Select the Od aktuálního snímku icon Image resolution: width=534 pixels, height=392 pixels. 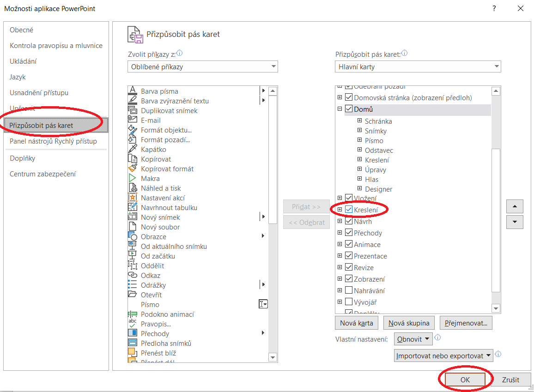point(132,246)
